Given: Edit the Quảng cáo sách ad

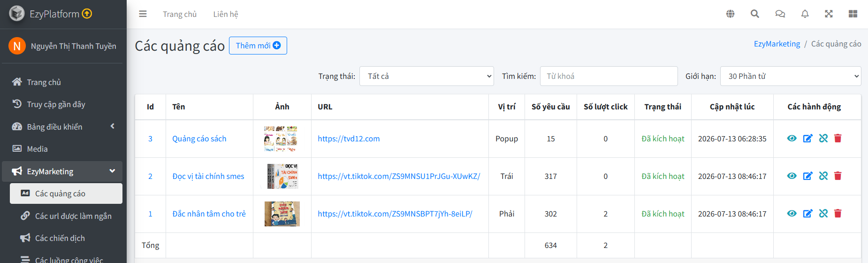Looking at the screenshot, I should tap(808, 139).
